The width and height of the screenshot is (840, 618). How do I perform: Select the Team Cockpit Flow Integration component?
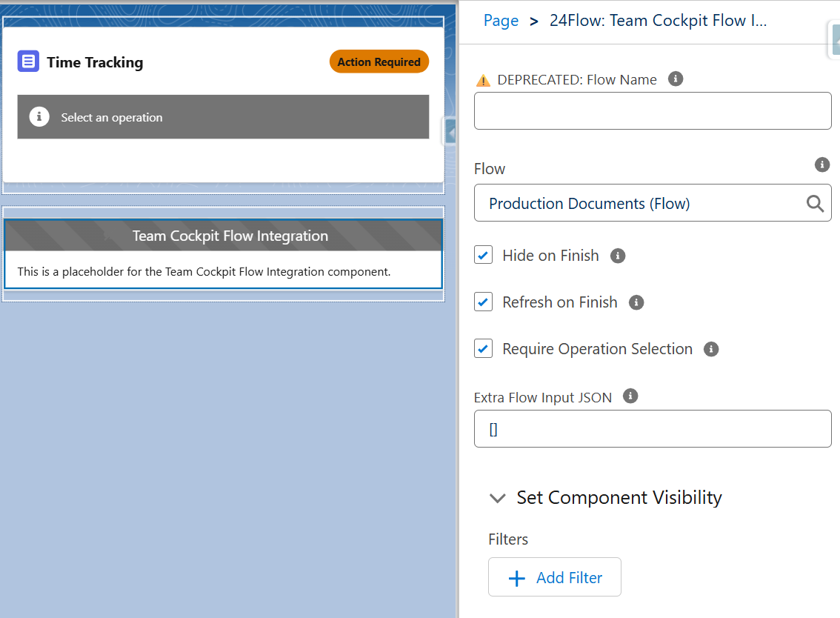224,254
